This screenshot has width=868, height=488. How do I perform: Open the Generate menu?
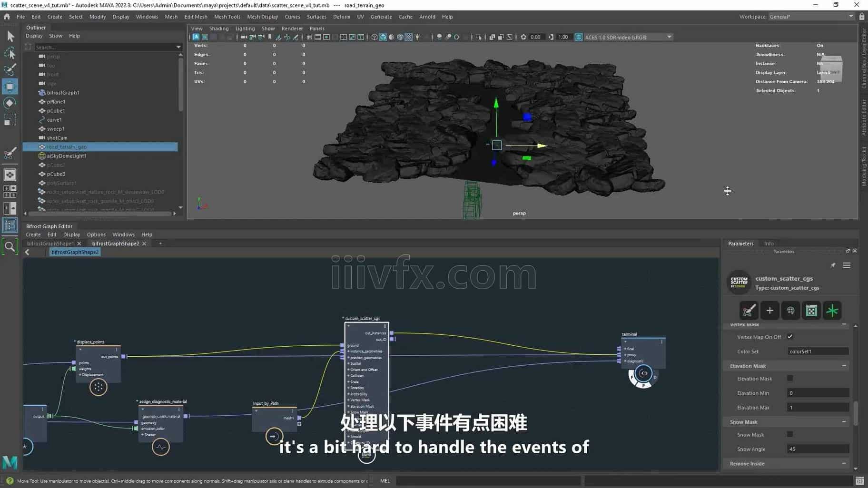(x=381, y=17)
